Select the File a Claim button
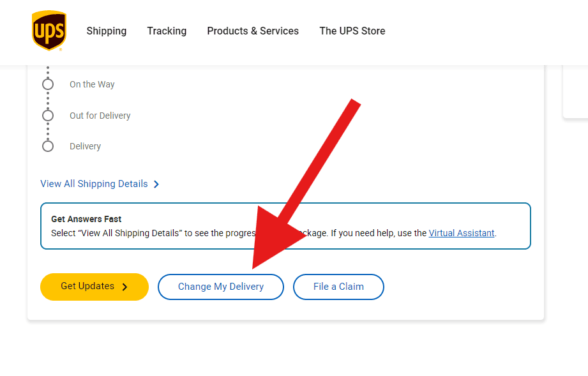The width and height of the screenshot is (588, 376). [338, 287]
